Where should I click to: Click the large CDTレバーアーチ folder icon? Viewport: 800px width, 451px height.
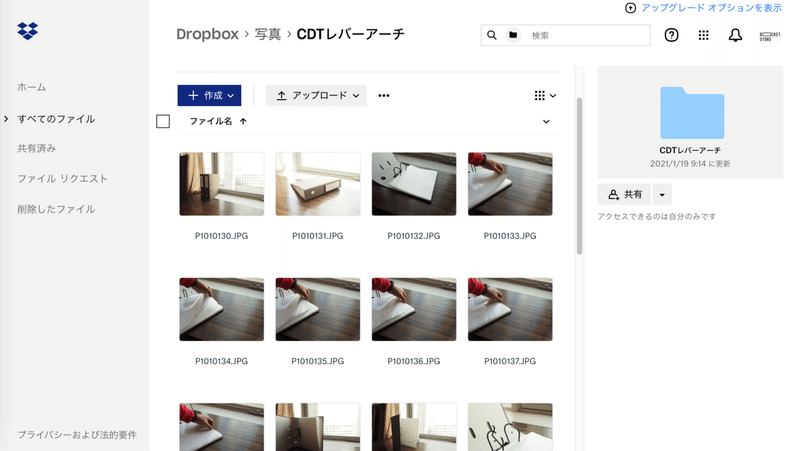[x=692, y=113]
